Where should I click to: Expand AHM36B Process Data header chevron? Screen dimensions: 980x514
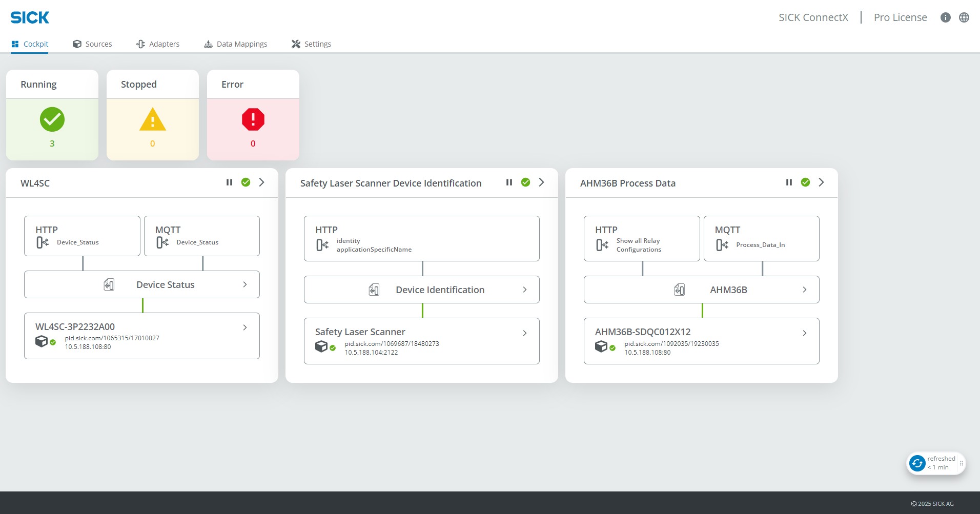[822, 182]
